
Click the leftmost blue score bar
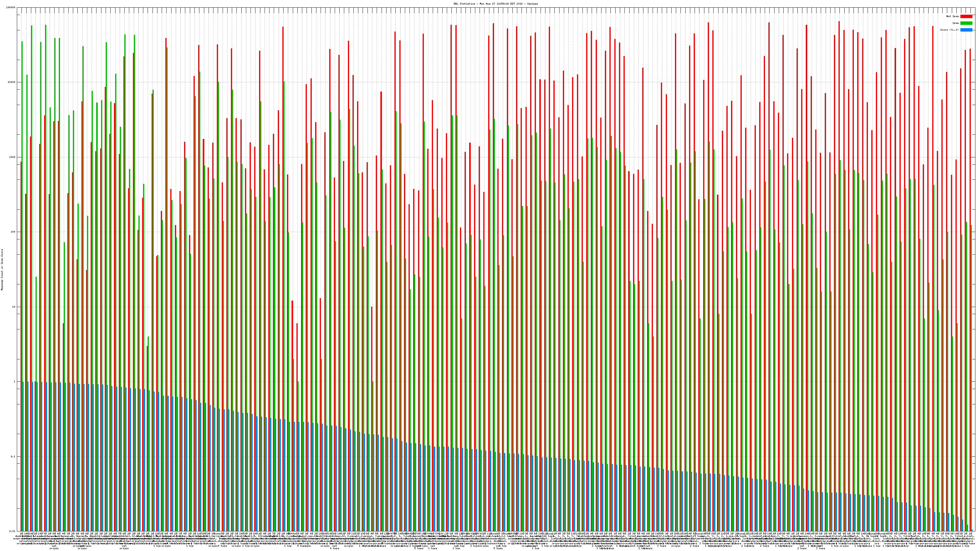(23, 456)
